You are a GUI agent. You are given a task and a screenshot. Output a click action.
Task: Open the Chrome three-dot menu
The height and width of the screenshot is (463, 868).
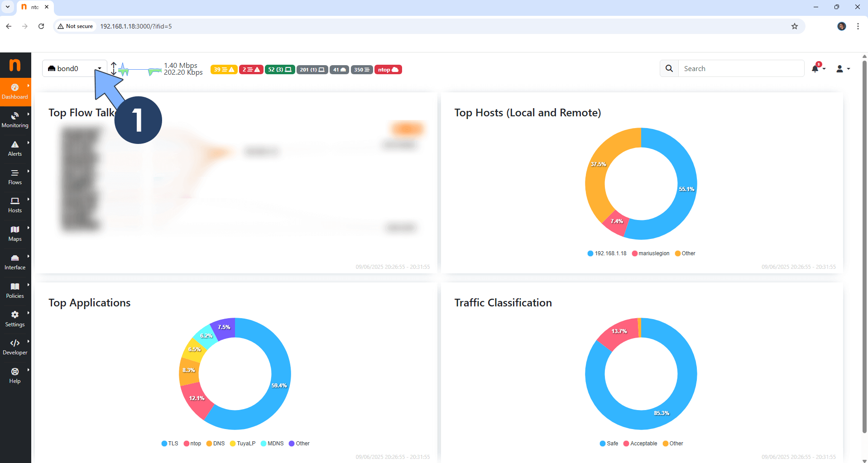[x=858, y=26]
